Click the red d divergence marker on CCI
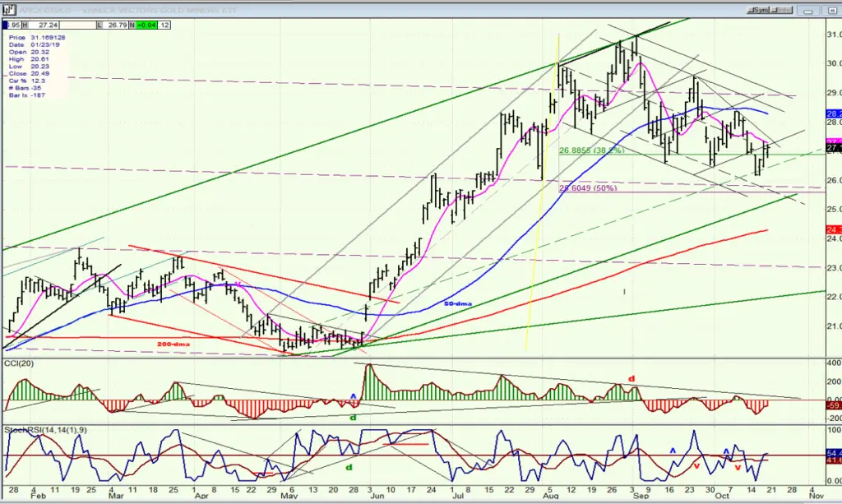This screenshot has height=504, width=842. click(x=632, y=379)
